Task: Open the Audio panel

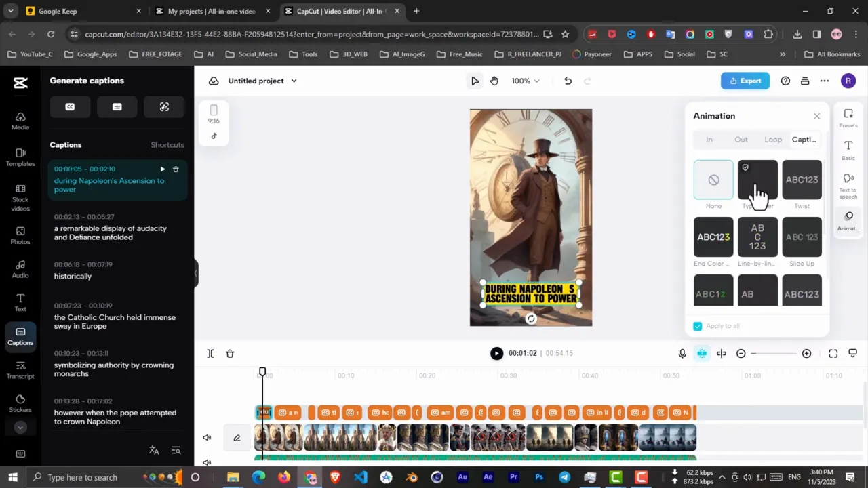Action: point(20,269)
